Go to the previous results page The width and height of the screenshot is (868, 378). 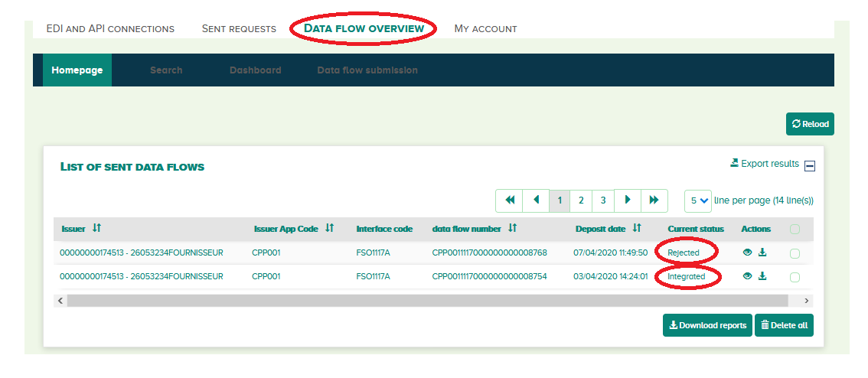point(536,200)
